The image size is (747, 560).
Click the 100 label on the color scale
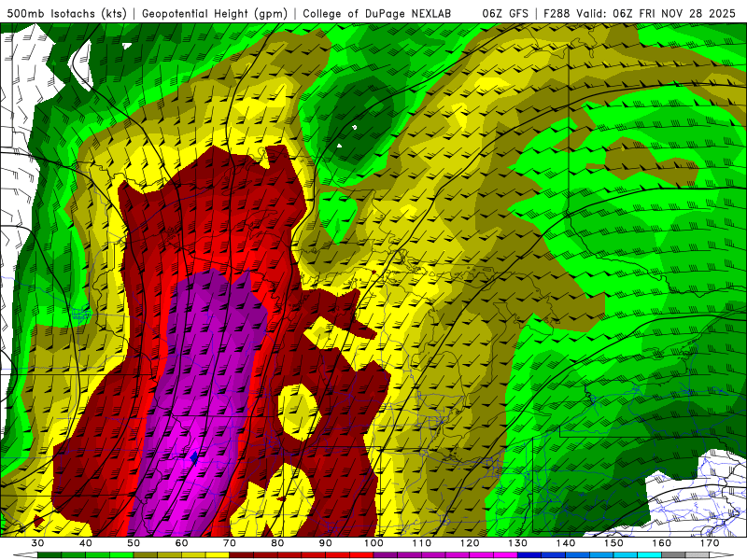tap(373, 543)
